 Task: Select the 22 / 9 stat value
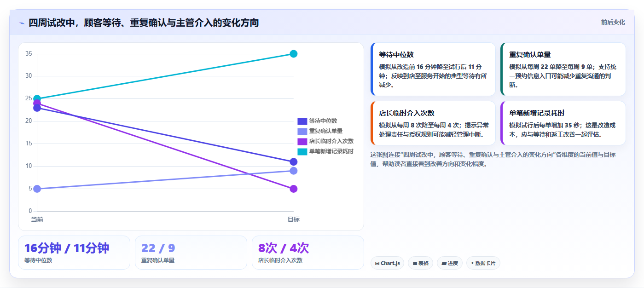(x=158, y=248)
